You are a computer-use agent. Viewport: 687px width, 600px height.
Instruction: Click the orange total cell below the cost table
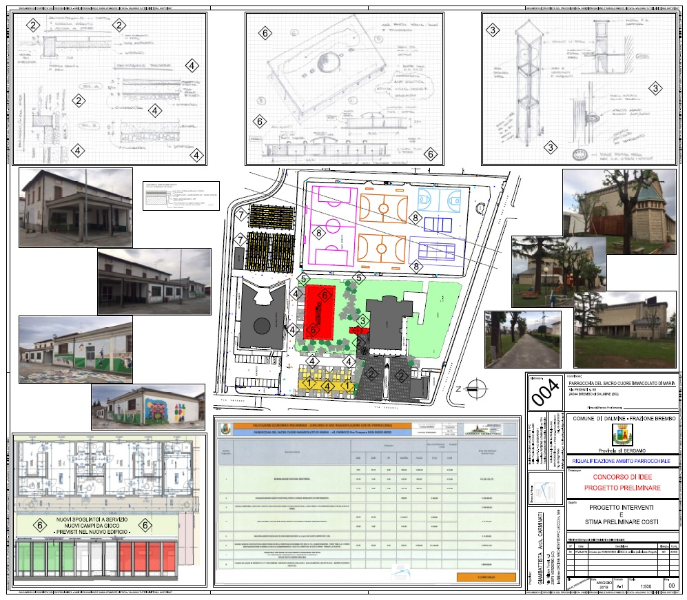coord(486,577)
